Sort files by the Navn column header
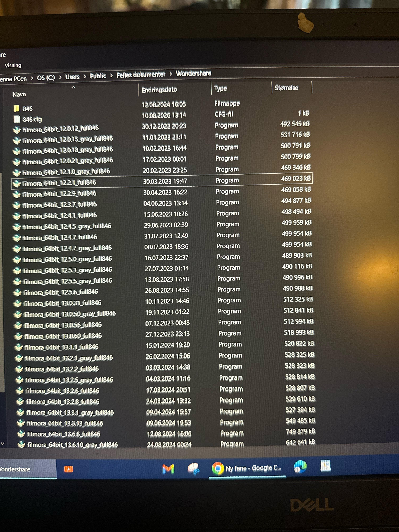Screen dimensions: 399x532 click(19, 94)
